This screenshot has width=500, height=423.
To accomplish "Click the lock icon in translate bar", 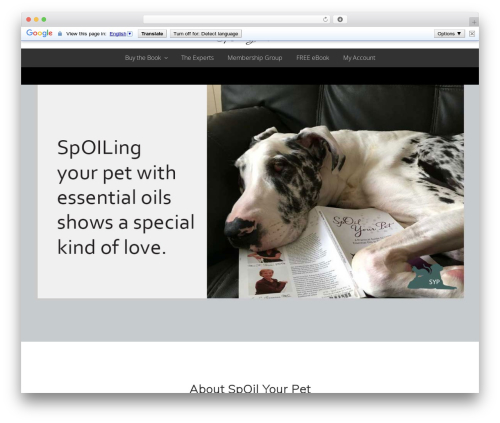I will (x=60, y=34).
